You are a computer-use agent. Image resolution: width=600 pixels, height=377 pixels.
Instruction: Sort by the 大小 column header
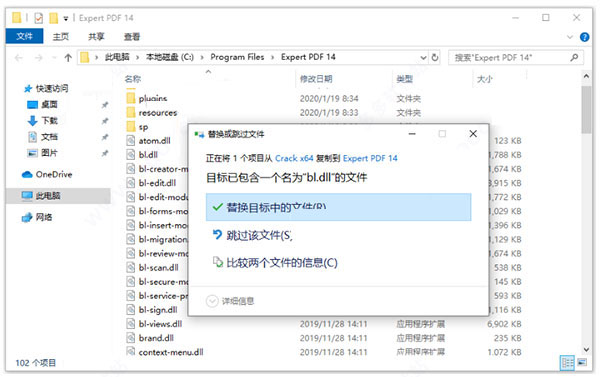tap(484, 79)
